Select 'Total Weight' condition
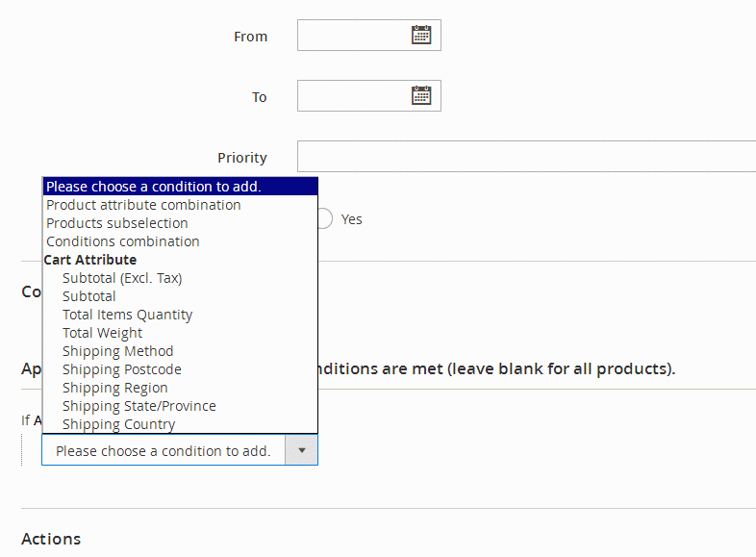The width and height of the screenshot is (756, 557). coord(102,333)
